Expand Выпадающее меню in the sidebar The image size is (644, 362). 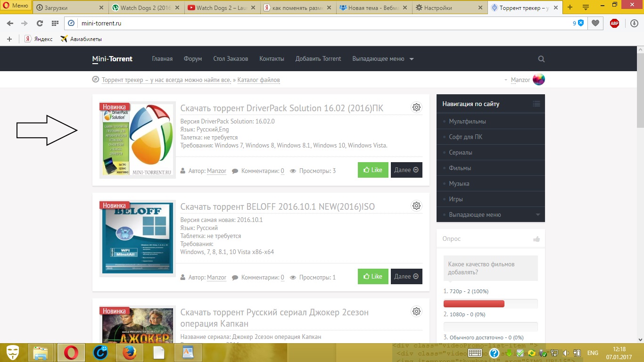coord(491,214)
